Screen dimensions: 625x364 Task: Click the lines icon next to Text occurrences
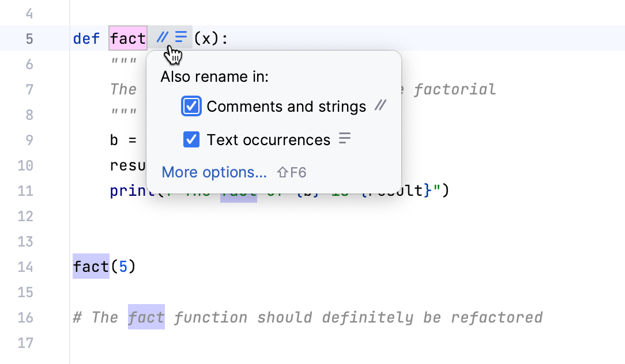(344, 138)
